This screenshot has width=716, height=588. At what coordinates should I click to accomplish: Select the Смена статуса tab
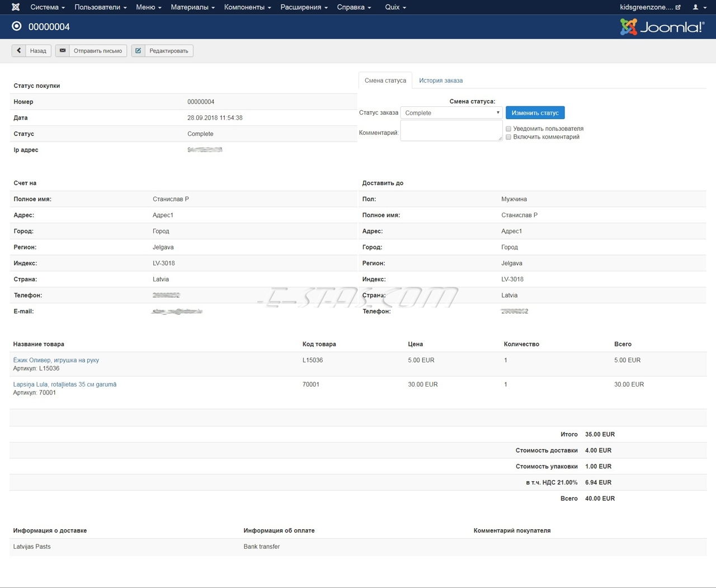385,81
